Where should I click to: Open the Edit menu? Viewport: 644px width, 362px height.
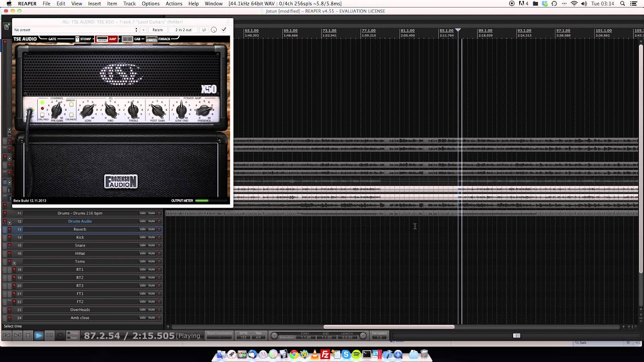pos(61,4)
